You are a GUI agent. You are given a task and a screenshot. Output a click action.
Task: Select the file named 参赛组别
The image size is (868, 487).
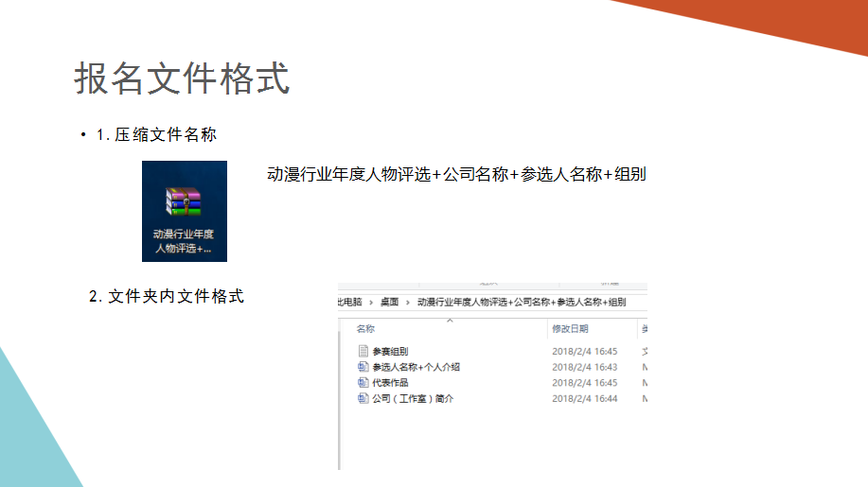point(390,352)
